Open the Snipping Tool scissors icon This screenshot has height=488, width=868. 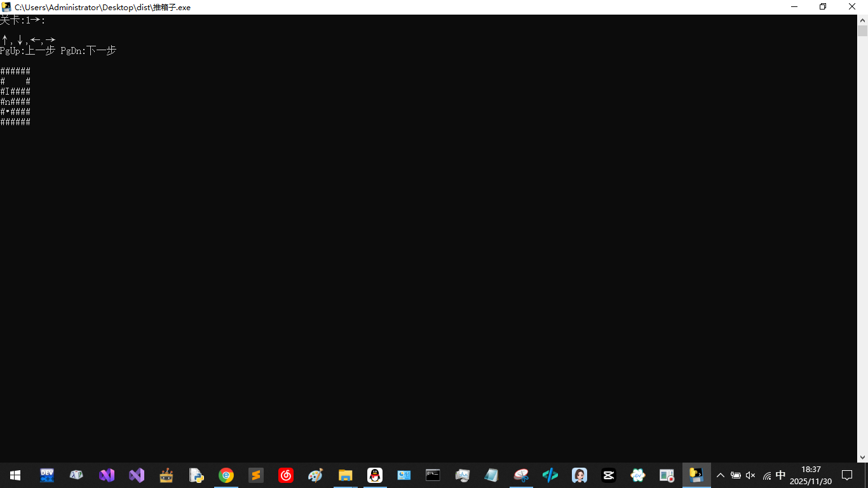[521, 475]
